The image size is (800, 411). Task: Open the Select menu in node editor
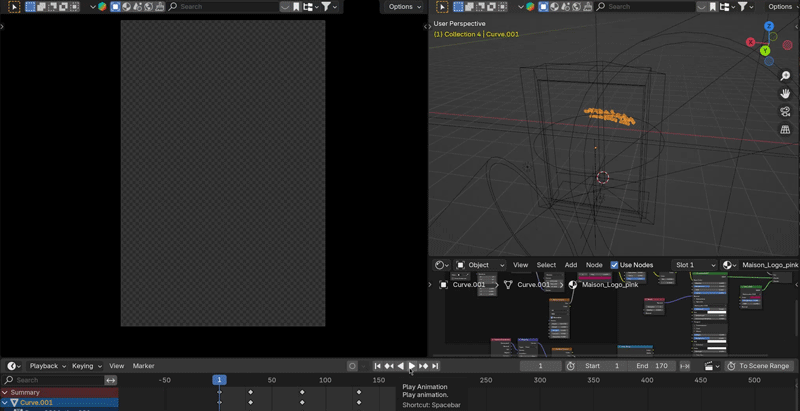click(546, 265)
